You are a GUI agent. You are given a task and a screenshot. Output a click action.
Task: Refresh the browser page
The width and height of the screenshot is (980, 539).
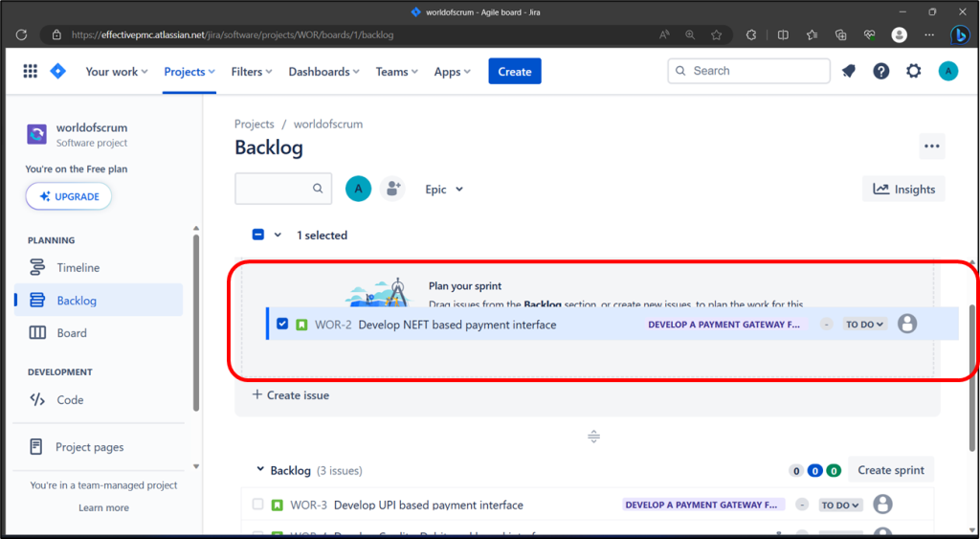coord(21,35)
